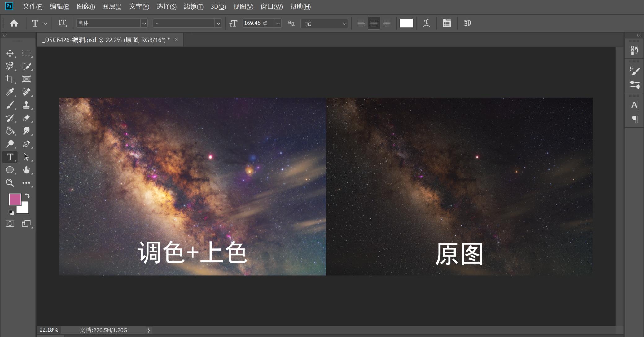The width and height of the screenshot is (644, 337).
Task: Open the Character panel from the right sidebar
Action: click(634, 105)
